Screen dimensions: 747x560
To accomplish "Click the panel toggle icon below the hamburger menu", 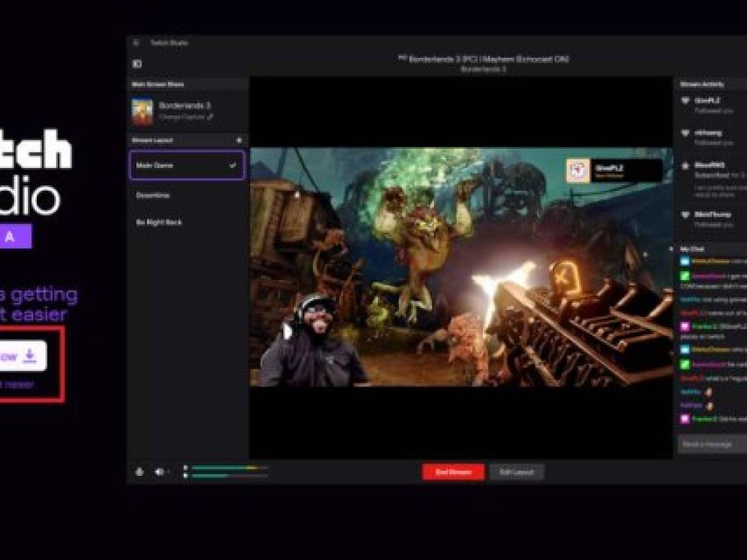I will 137,63.
